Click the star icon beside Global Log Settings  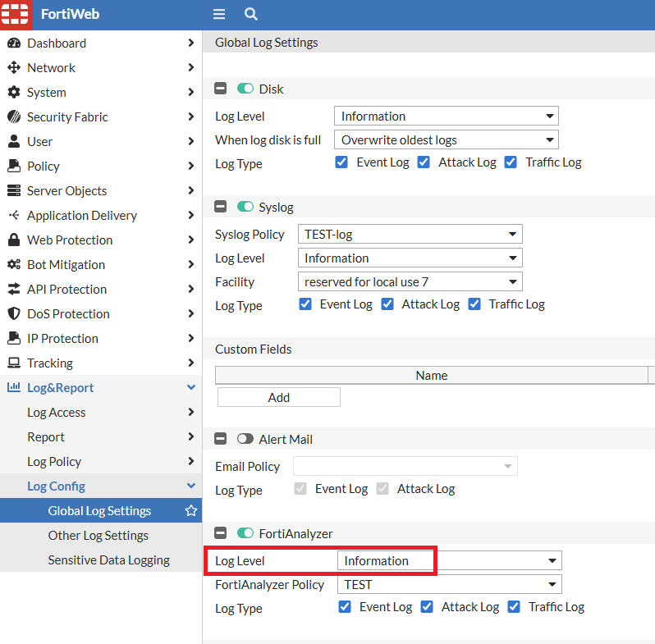(191, 510)
